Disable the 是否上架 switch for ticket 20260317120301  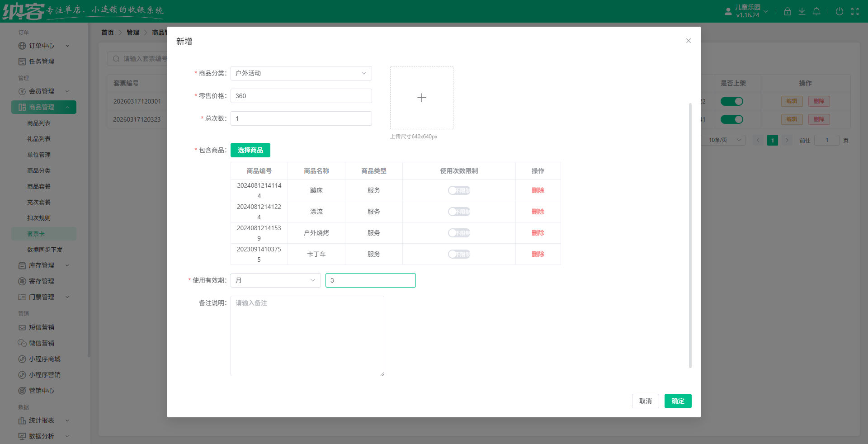(x=731, y=101)
